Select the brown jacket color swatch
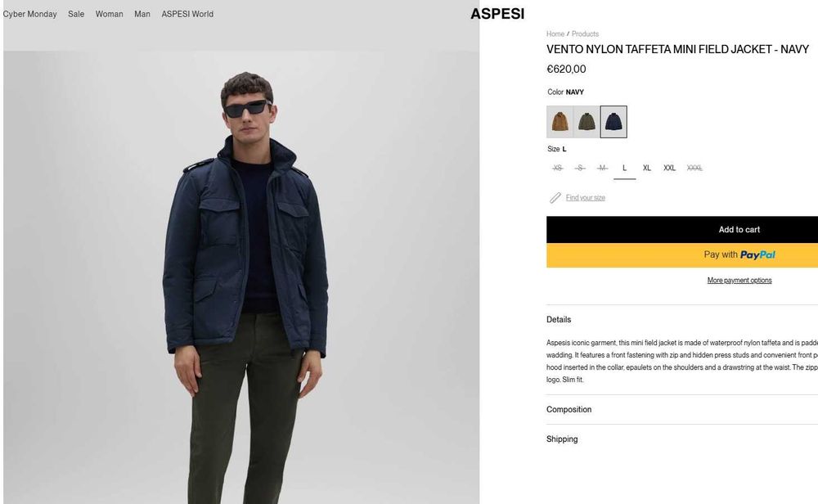Screen dimensions: 818x504 [x=560, y=122]
